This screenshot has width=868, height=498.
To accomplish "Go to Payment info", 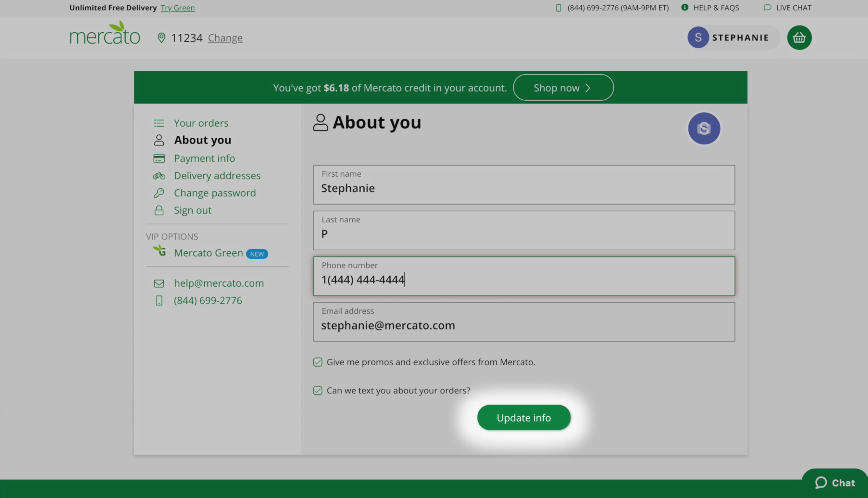I will [x=204, y=158].
